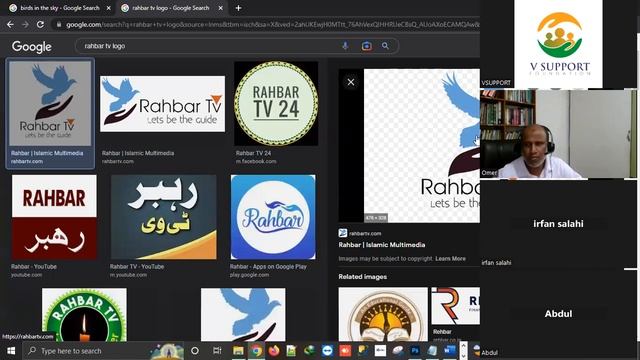
Task: Click the Related images heading
Action: (362, 277)
